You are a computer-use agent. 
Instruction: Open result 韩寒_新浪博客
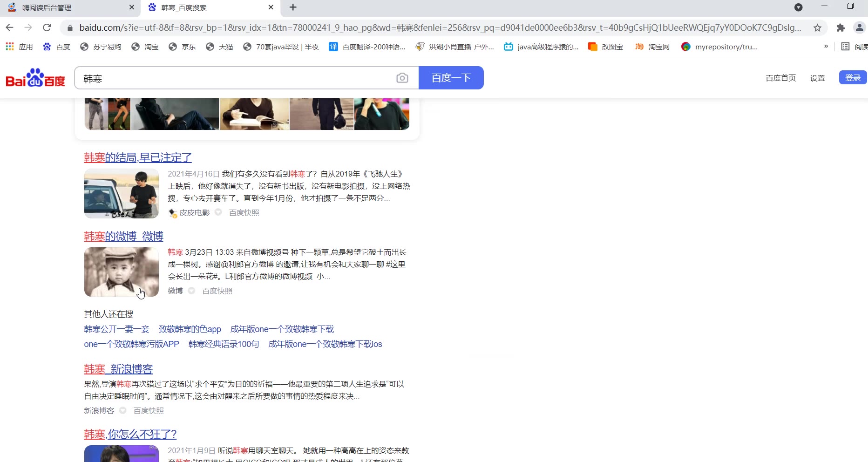pyautogui.click(x=118, y=369)
